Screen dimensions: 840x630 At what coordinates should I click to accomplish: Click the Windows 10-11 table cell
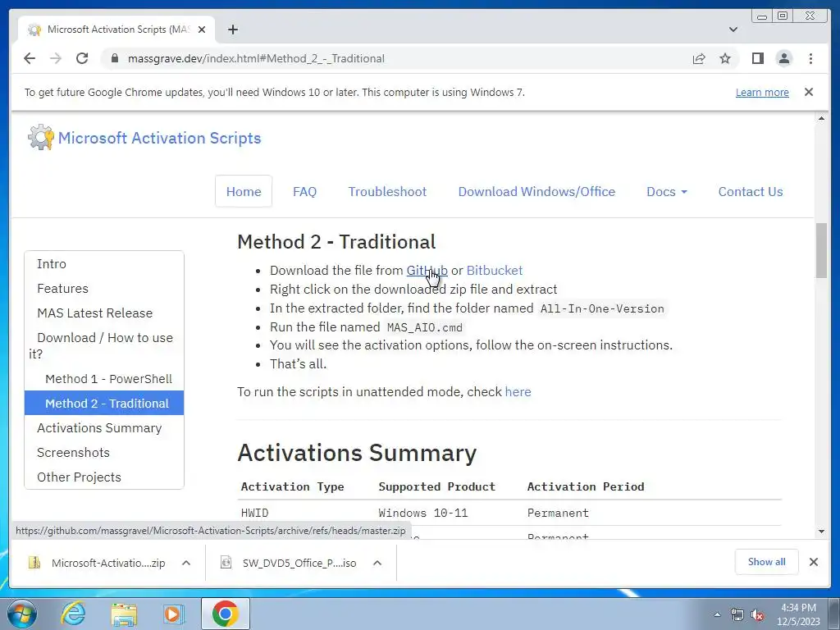click(422, 513)
